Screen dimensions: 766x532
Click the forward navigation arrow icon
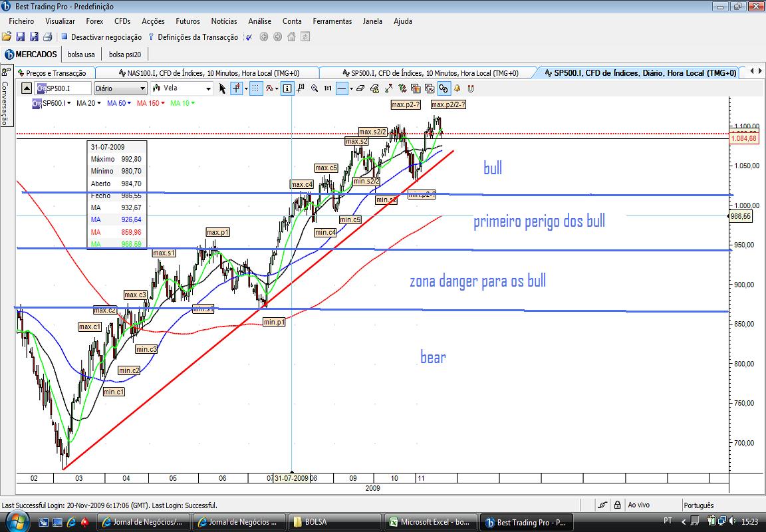(x=277, y=37)
